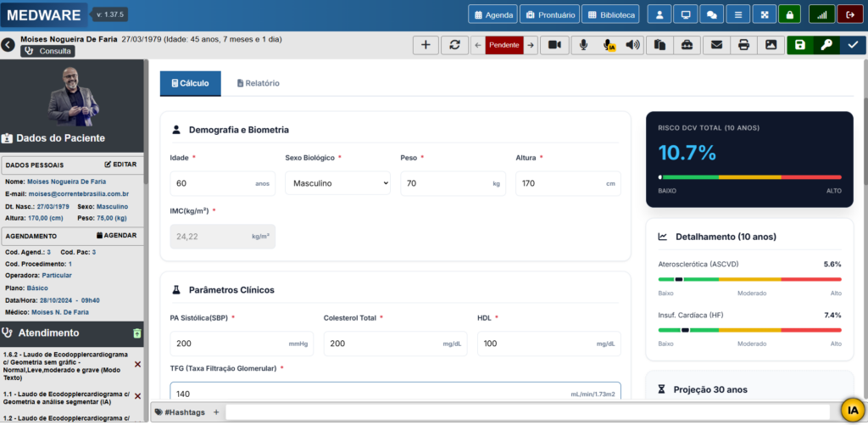The height and width of the screenshot is (425, 868).
Task: Click the envelope email icon
Action: (x=716, y=45)
